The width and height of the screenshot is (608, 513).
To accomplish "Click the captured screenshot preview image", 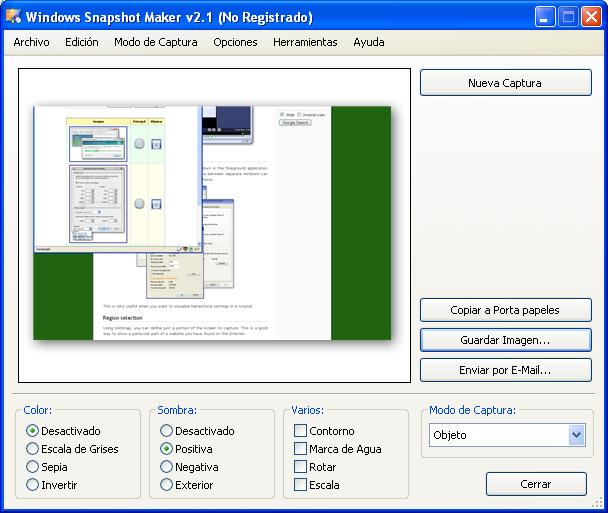I will 212,223.
